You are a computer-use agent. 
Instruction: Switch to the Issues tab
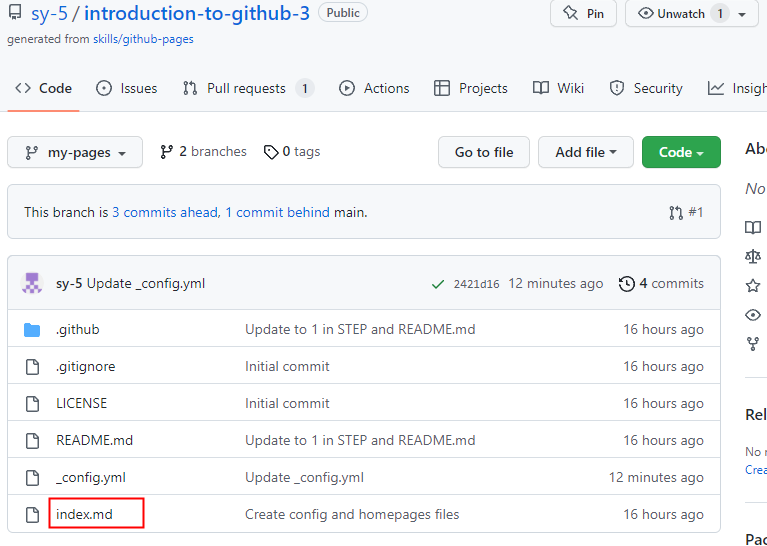pos(127,88)
